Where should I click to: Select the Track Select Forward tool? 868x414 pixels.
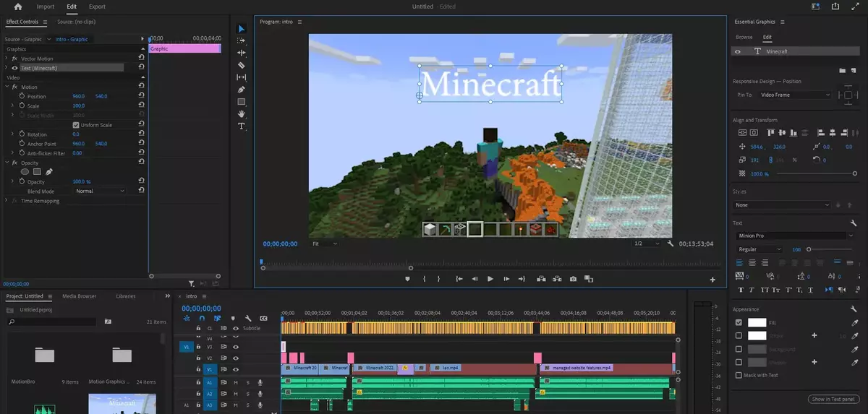[242, 40]
